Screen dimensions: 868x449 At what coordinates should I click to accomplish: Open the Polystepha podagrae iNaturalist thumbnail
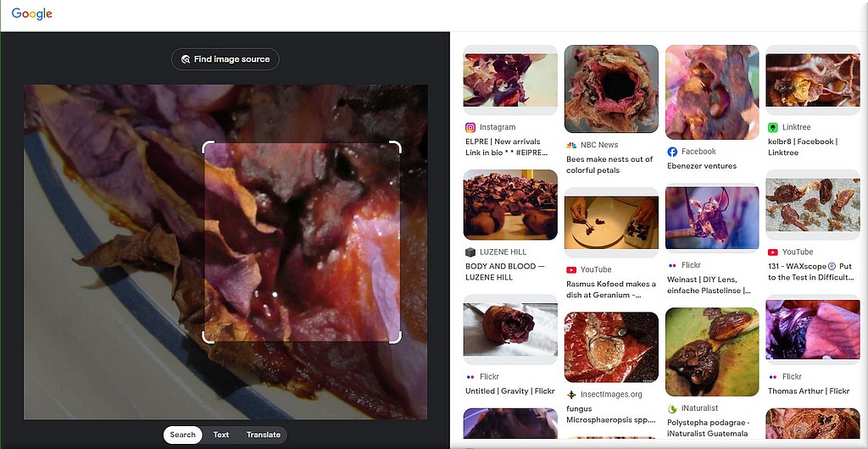[x=711, y=352]
